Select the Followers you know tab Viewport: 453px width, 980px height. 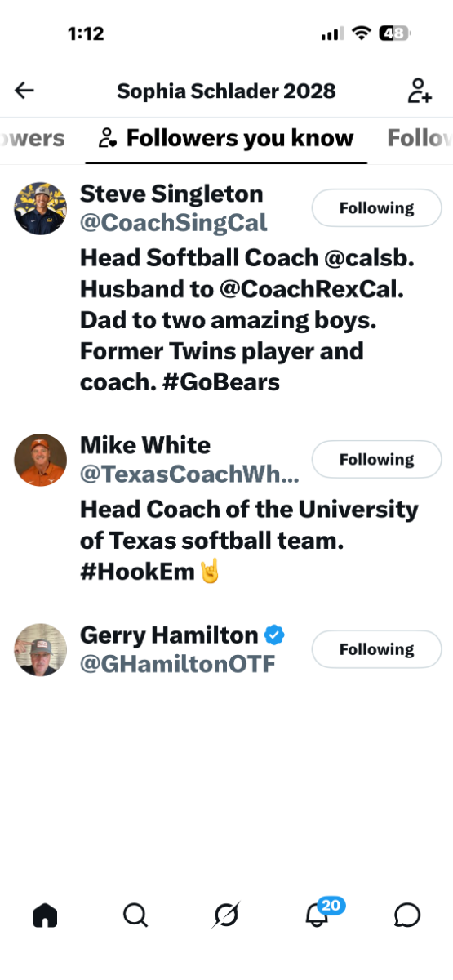pos(226,138)
